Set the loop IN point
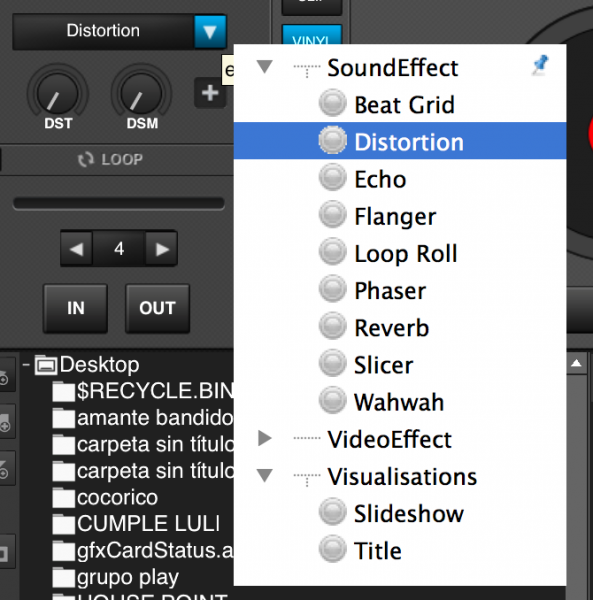593x600 pixels. coord(76,308)
